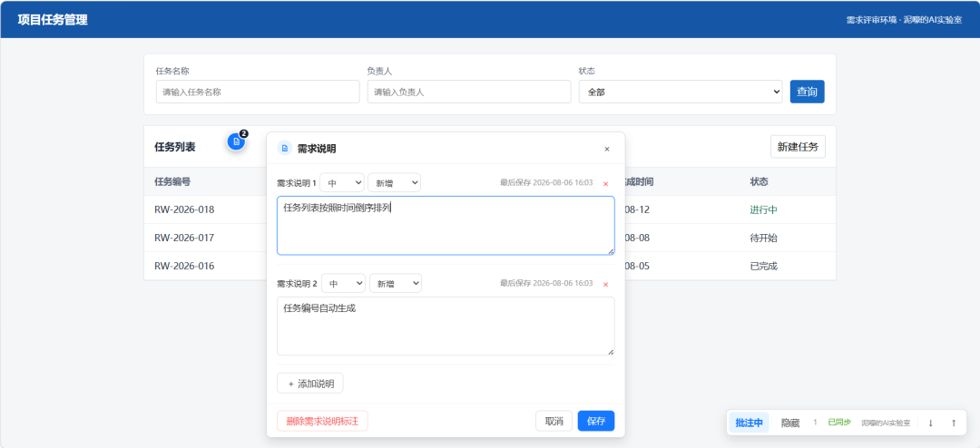The width and height of the screenshot is (980, 448).
Task: Click the blue annotation marker with badge 2
Action: 236,141
